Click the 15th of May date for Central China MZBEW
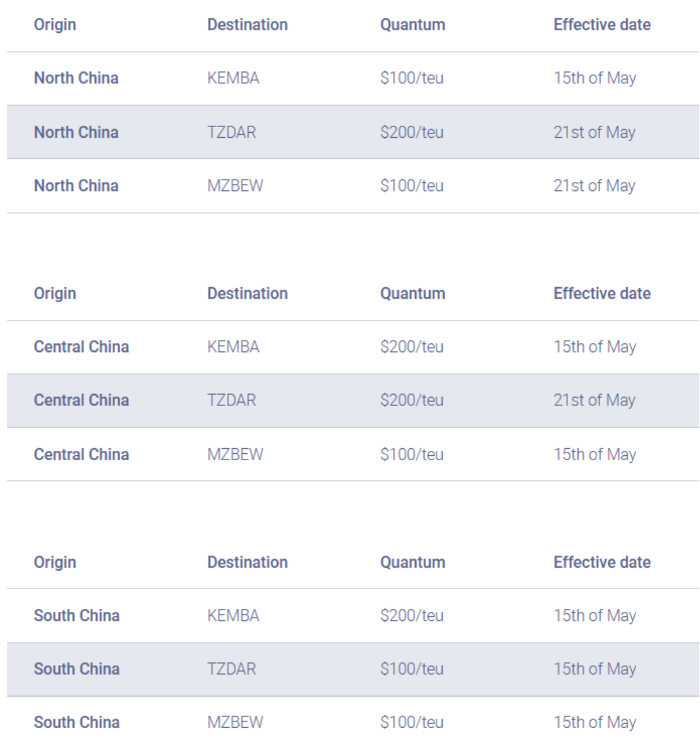This screenshot has width=700, height=746. pyautogui.click(x=595, y=455)
